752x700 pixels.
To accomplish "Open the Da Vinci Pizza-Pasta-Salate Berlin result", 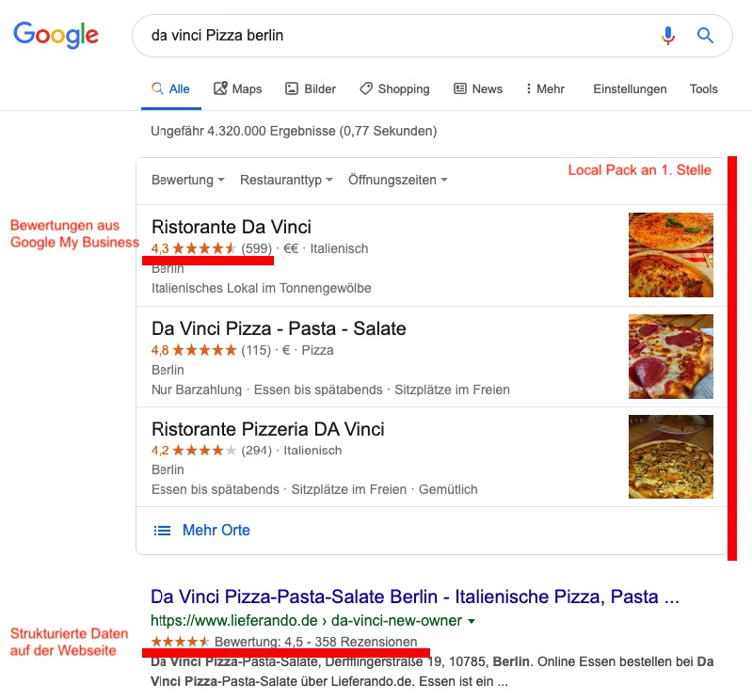I will tap(414, 597).
